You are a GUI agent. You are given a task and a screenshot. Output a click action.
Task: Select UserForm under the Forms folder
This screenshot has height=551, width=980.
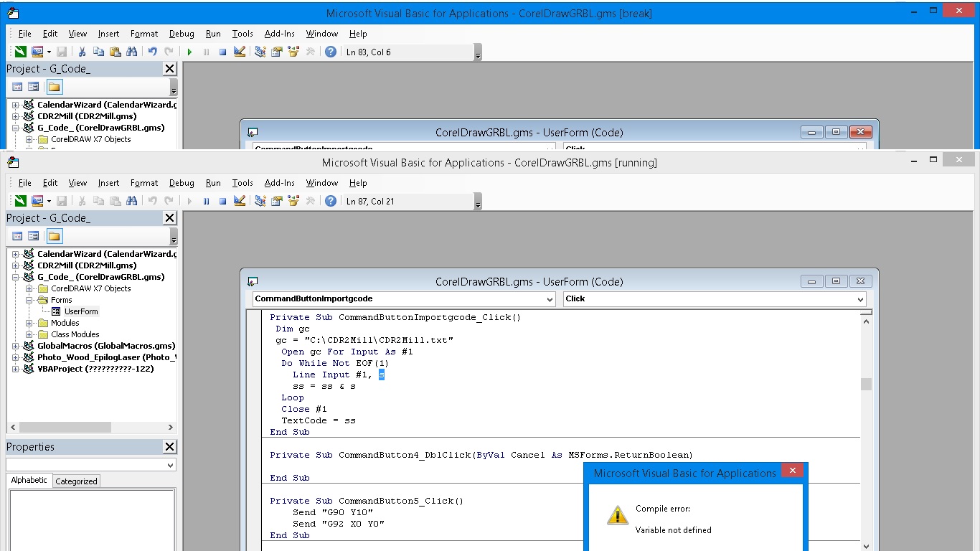[80, 311]
